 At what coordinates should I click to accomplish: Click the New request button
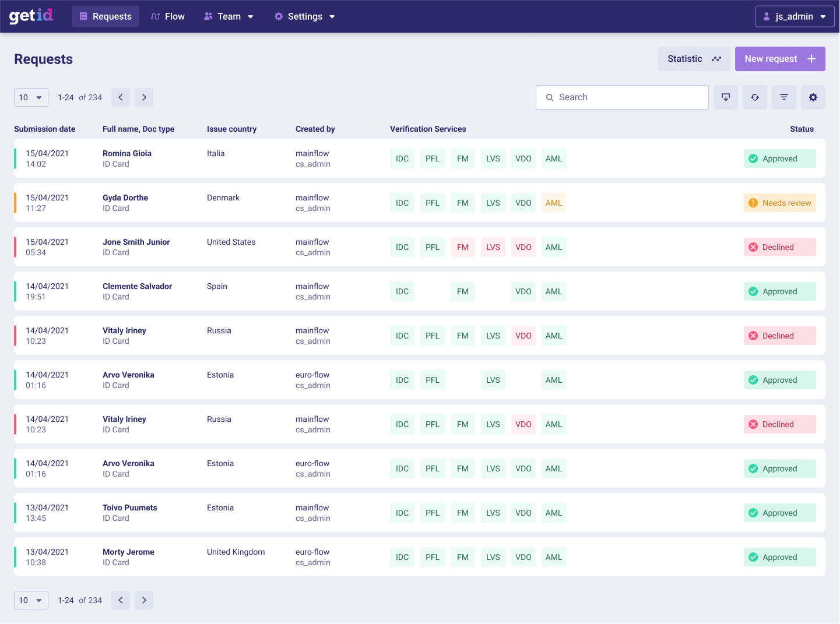(x=779, y=59)
